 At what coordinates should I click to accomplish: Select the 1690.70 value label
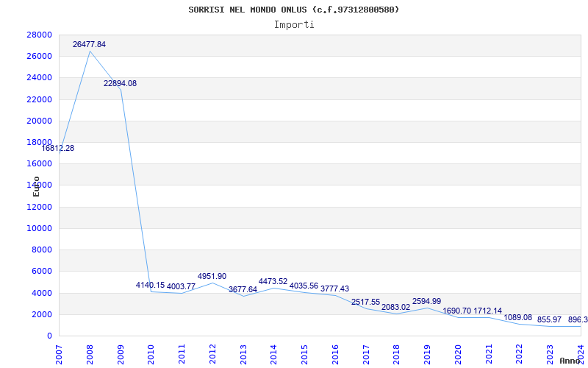457,311
